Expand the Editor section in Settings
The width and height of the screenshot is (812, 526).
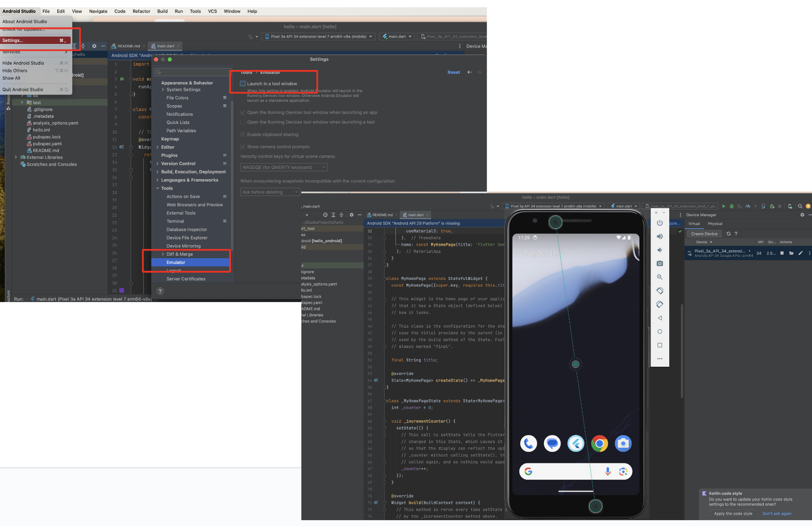[x=157, y=147]
